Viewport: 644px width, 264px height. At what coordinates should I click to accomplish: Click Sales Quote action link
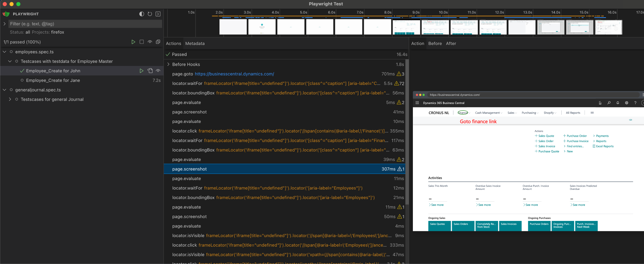pos(544,136)
